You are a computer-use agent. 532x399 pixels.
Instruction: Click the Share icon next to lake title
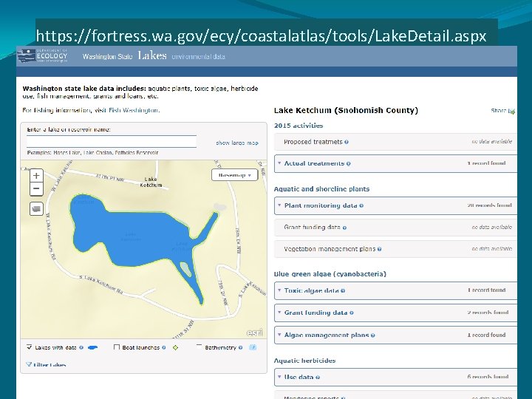512,111
